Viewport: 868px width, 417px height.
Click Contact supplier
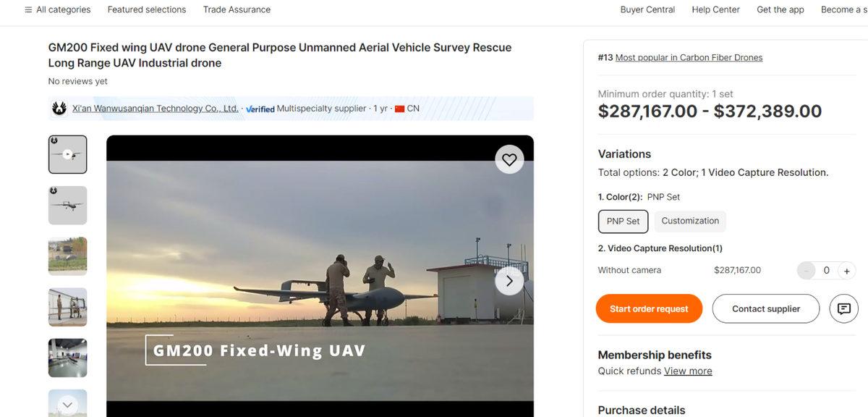[x=766, y=308]
